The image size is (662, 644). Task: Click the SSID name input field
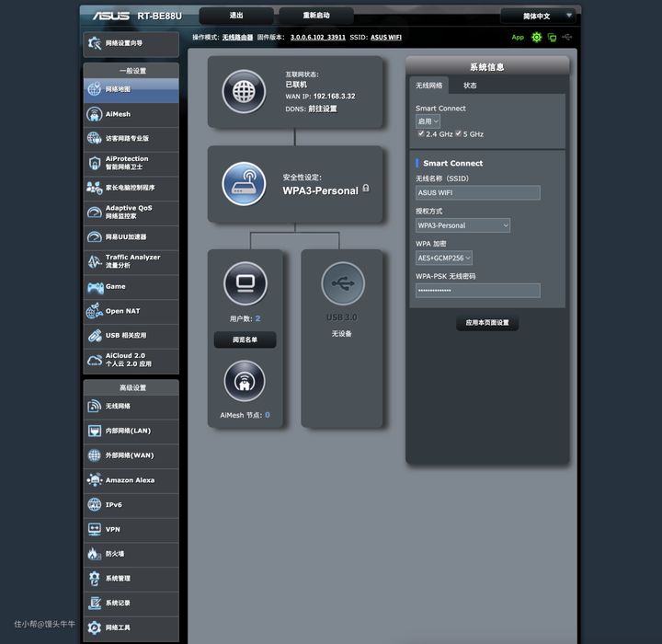coord(477,193)
